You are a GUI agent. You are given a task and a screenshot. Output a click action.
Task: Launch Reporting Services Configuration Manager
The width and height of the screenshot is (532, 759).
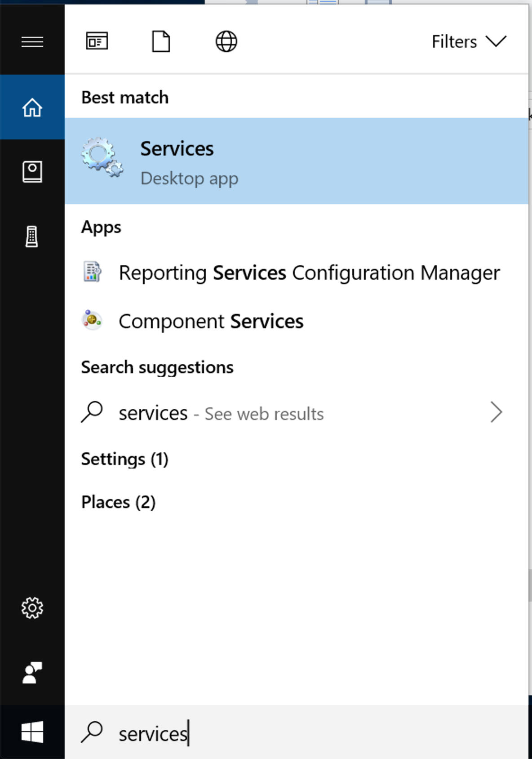click(x=309, y=273)
